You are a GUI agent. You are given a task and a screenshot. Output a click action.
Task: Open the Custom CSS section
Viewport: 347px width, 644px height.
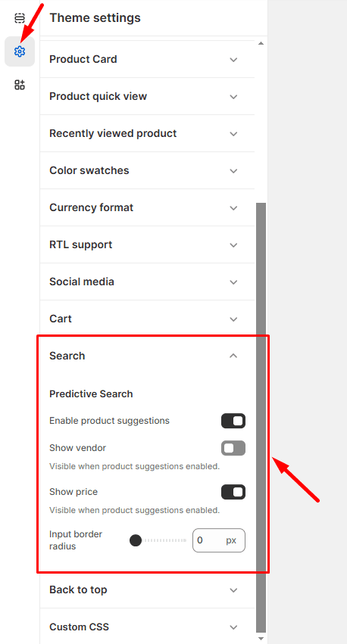[147, 627]
